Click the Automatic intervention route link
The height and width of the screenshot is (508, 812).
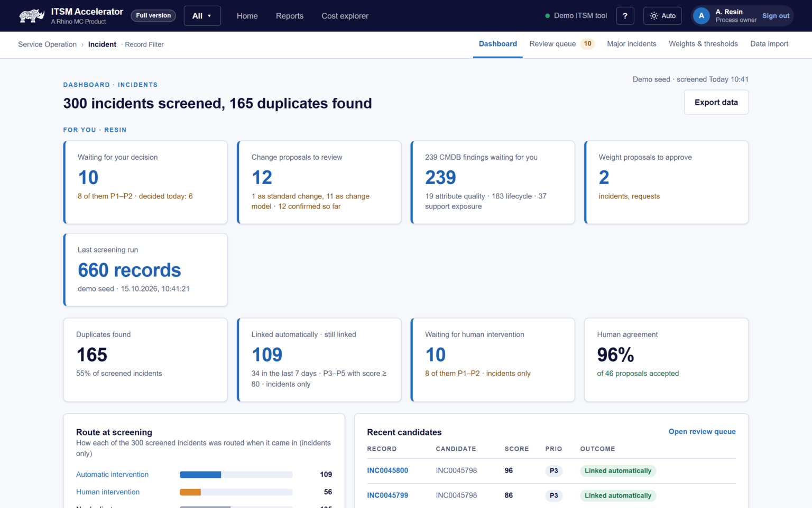pos(112,475)
